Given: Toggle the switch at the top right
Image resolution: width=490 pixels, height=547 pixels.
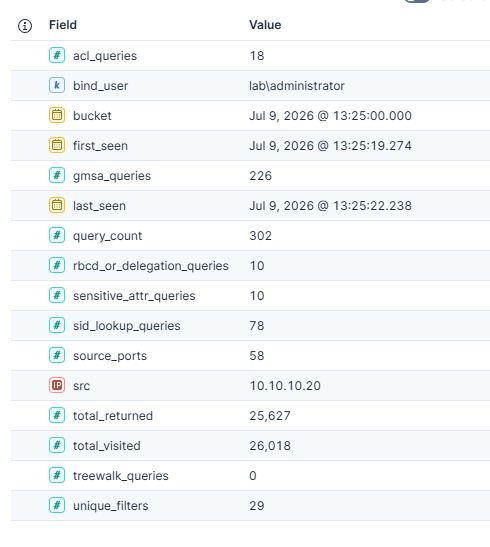Looking at the screenshot, I should point(417,1).
